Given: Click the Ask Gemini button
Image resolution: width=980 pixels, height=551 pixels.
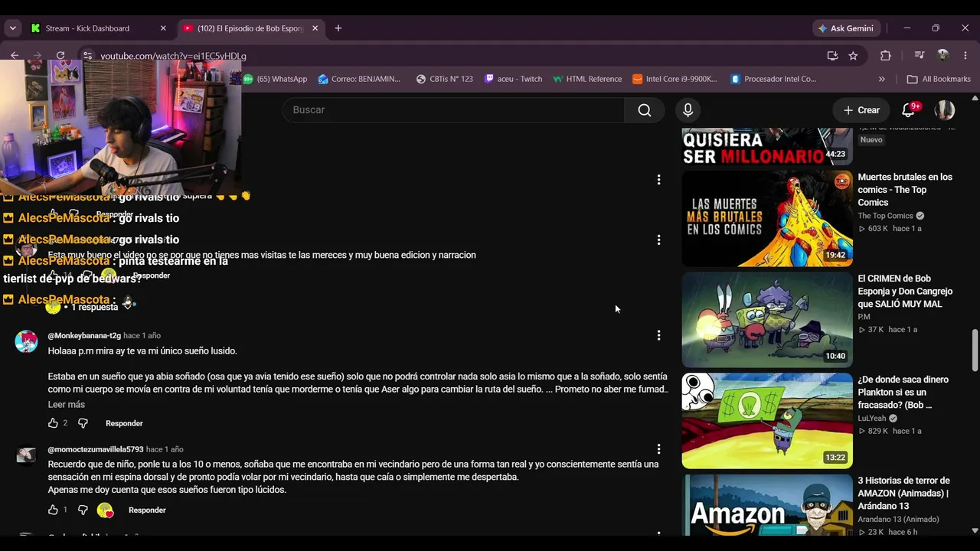Looking at the screenshot, I should pyautogui.click(x=845, y=28).
